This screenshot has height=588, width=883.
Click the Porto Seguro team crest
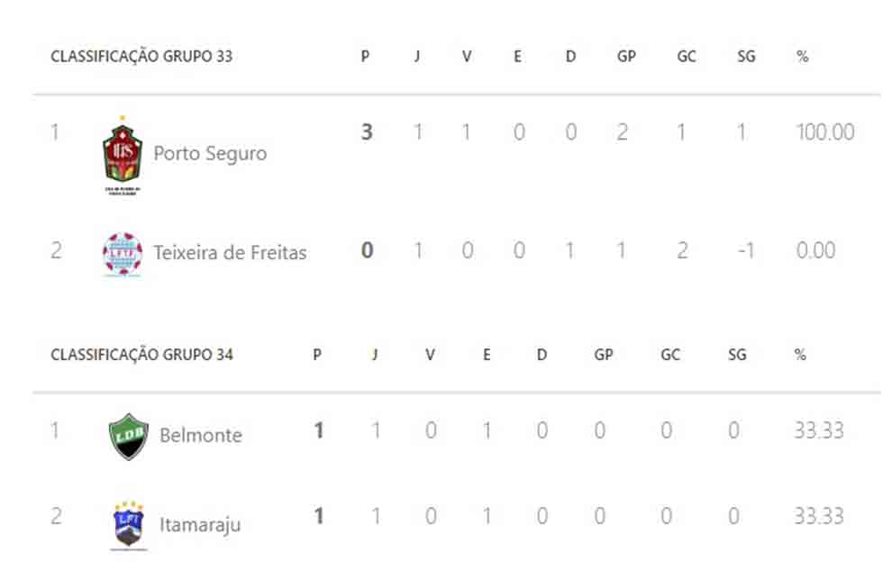[123, 155]
